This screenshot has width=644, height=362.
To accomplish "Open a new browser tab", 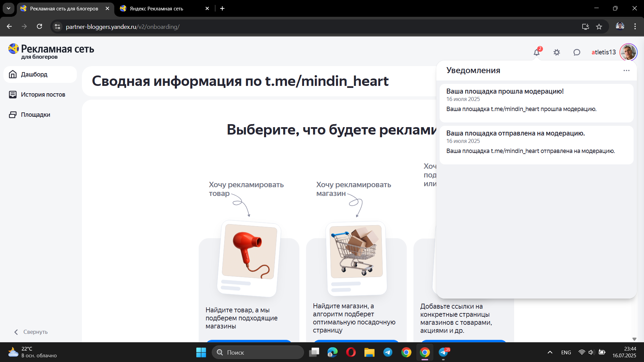I will coord(222,9).
